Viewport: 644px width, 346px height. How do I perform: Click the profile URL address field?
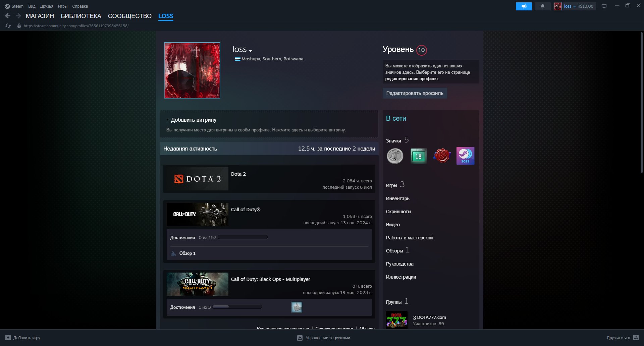76,26
